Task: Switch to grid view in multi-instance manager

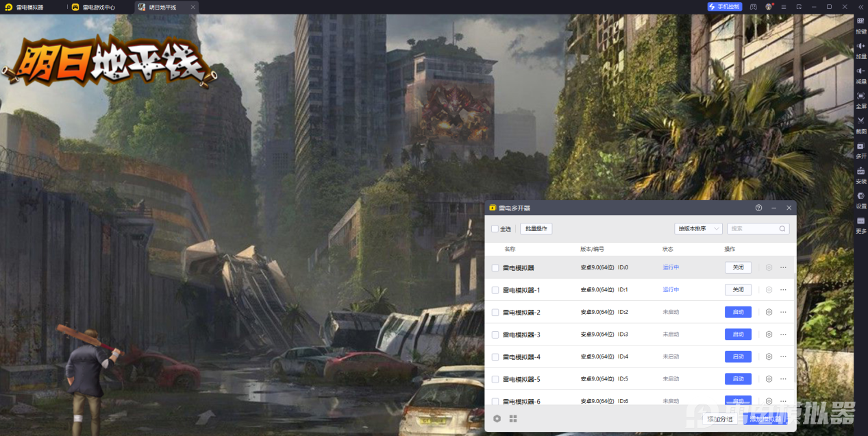Action: click(513, 418)
